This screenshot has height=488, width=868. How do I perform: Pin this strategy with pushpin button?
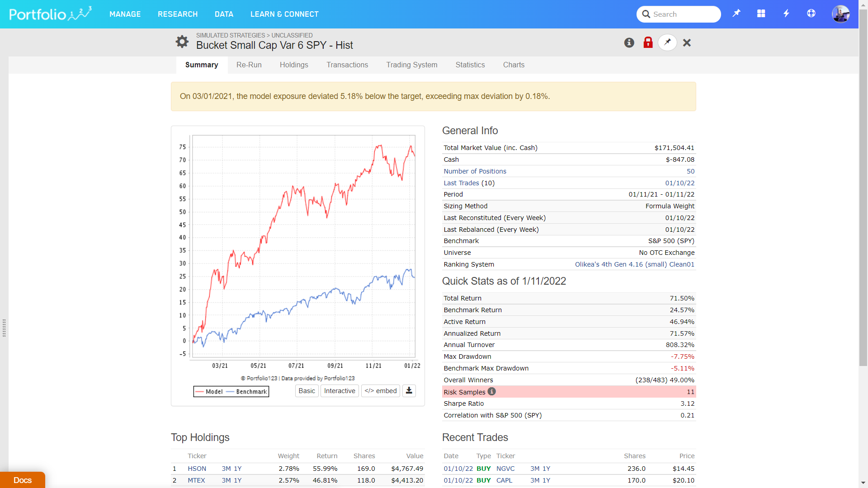coord(667,42)
